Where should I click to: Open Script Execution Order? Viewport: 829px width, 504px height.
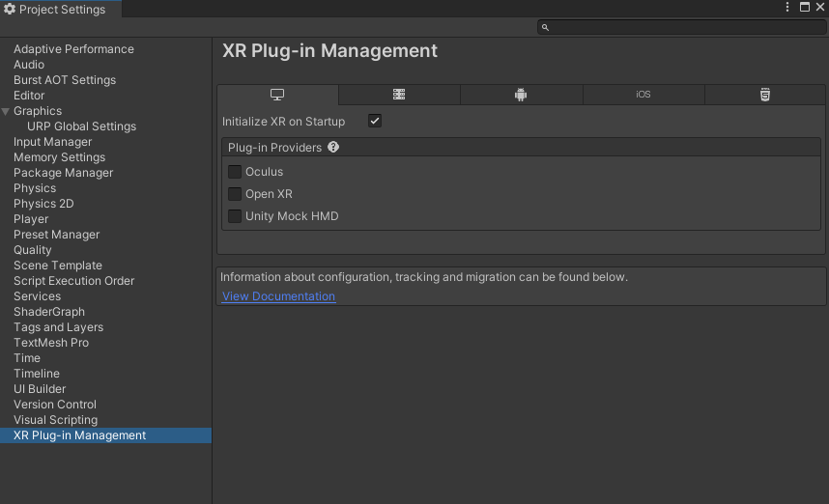[x=74, y=281]
